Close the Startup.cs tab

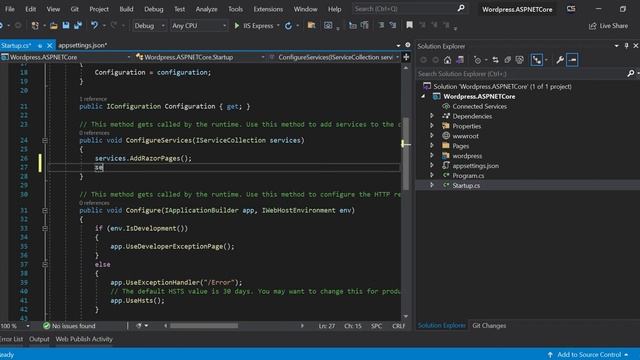coord(49,45)
